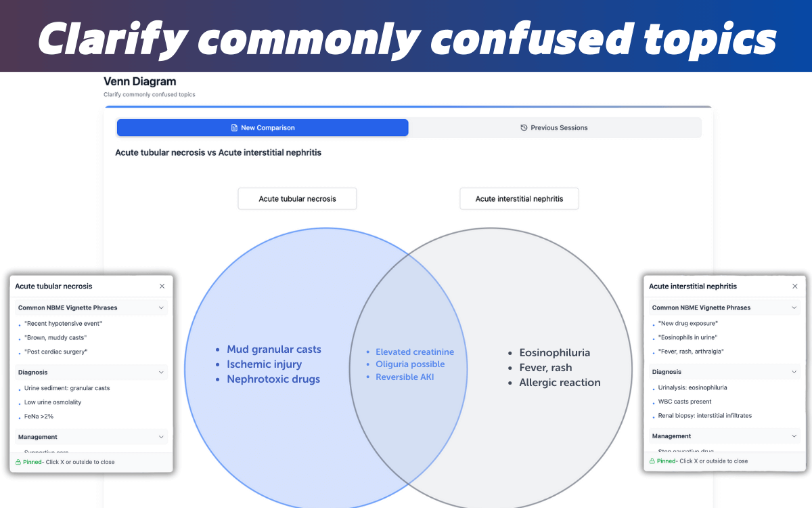Viewport: 812px width, 508px height.
Task: Collapse the Management section under Acute tubular necrosis
Action: (x=161, y=437)
